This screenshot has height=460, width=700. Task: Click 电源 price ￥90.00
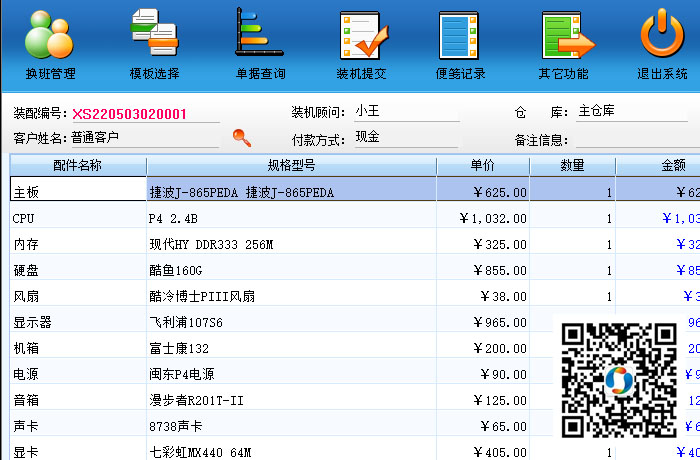(483, 370)
